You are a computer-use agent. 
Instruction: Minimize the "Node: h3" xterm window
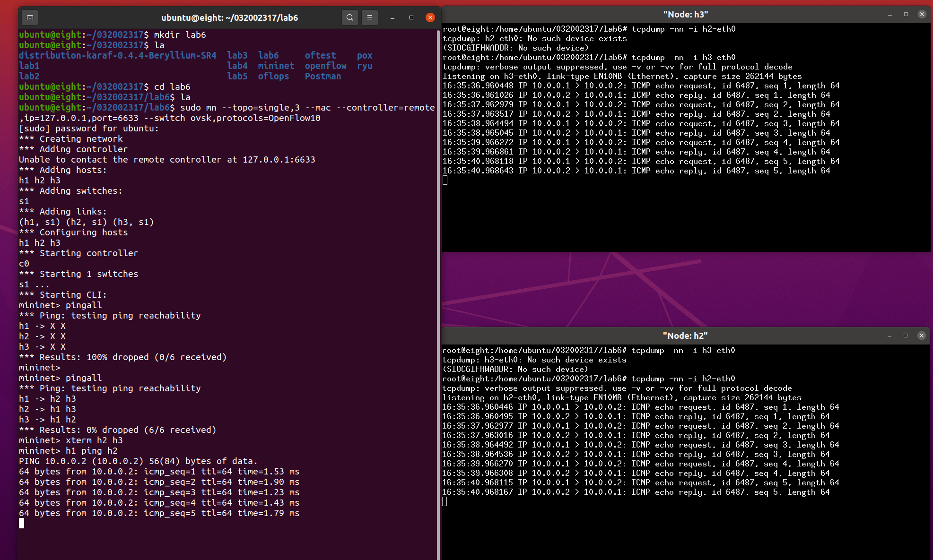[x=890, y=15]
